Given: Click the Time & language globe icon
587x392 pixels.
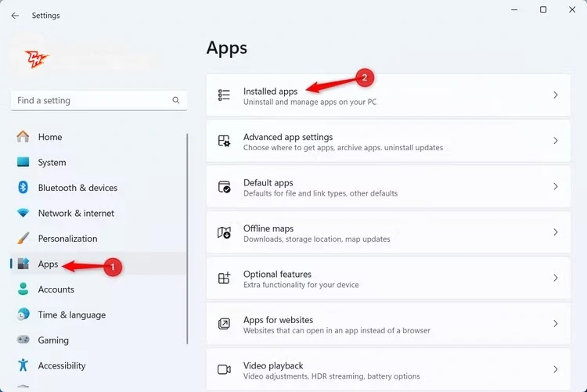Looking at the screenshot, I should [x=23, y=314].
